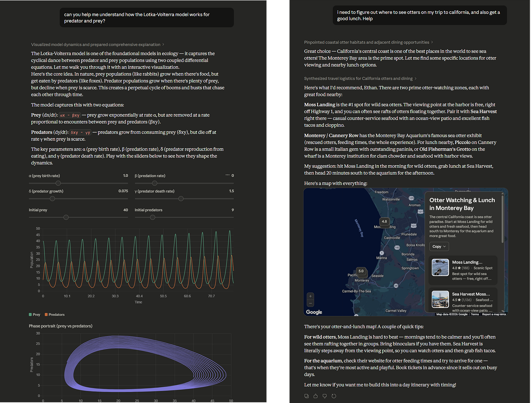Screen dimensions: 532x403
Task: Click the 'Carmel Valley' map label
Action: tap(396, 311)
